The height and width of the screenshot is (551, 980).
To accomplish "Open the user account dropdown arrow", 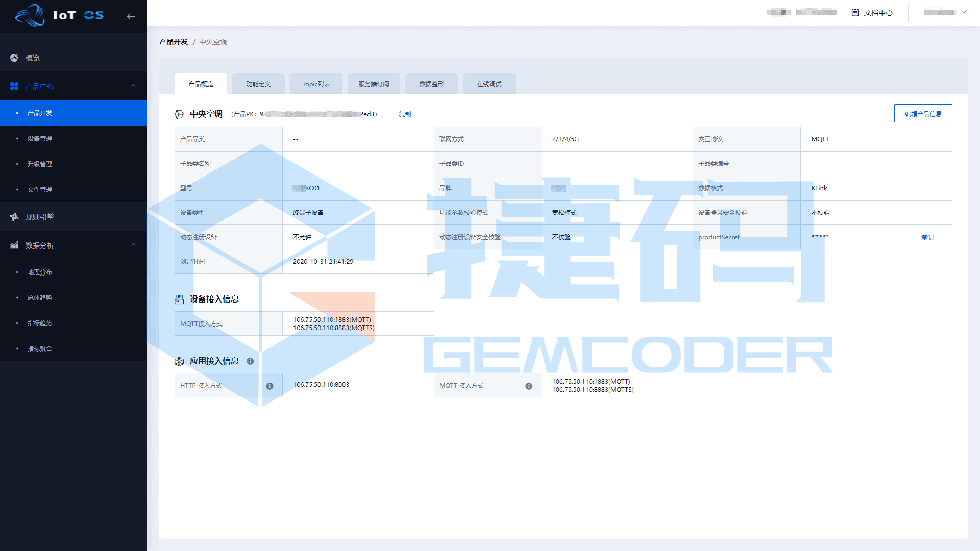I will pyautogui.click(x=964, y=12).
